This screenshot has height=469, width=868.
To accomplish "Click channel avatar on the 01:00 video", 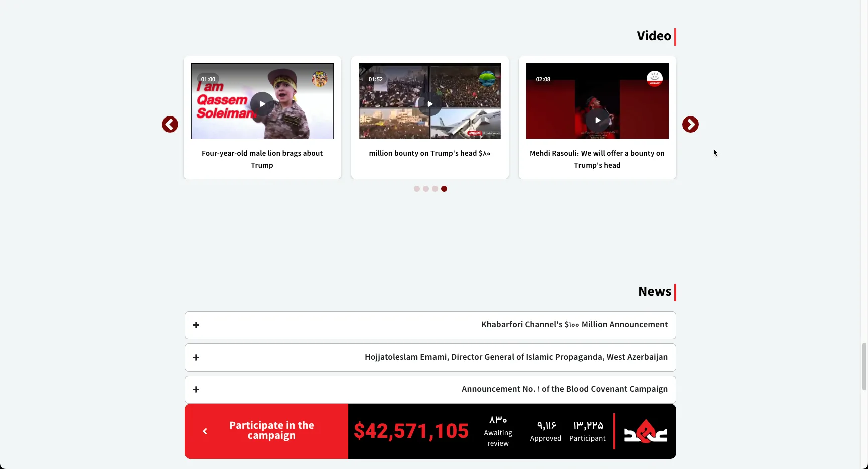I will (x=319, y=79).
